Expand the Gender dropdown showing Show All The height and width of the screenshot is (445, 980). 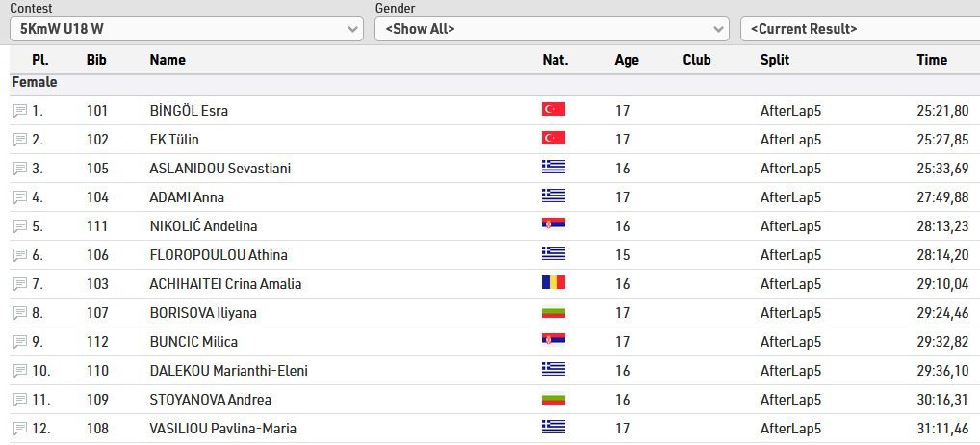552,29
